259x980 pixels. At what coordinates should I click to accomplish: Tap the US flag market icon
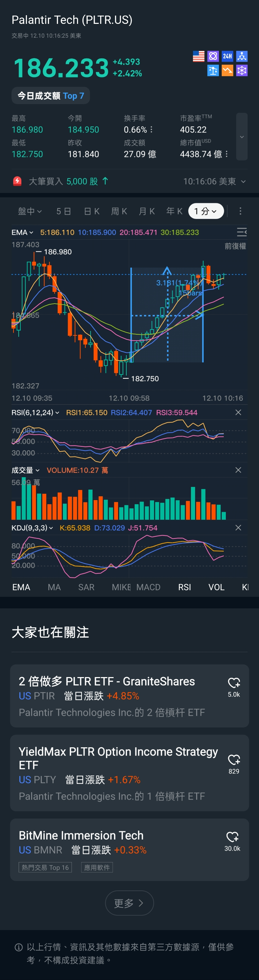tap(199, 56)
